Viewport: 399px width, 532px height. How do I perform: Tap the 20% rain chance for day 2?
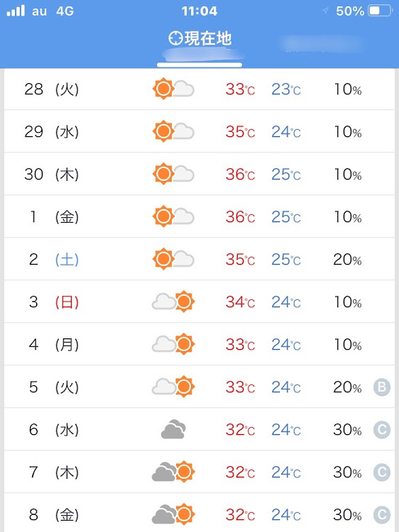(x=347, y=260)
